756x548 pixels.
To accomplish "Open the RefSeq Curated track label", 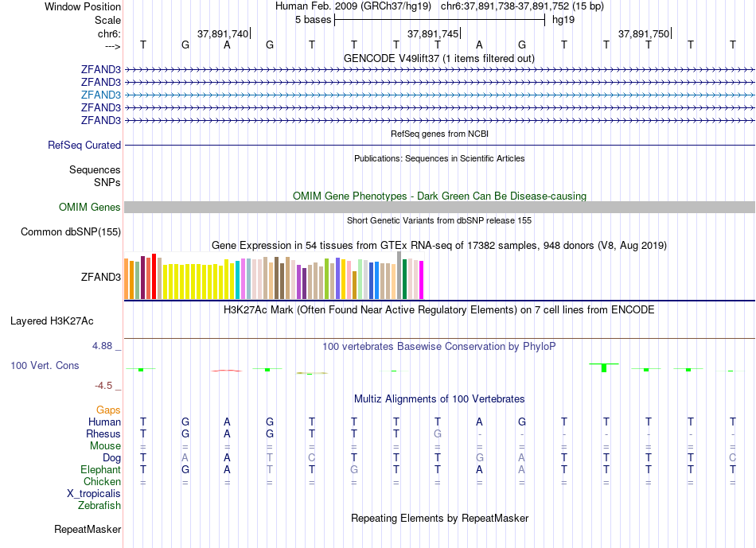I will 84,145.
